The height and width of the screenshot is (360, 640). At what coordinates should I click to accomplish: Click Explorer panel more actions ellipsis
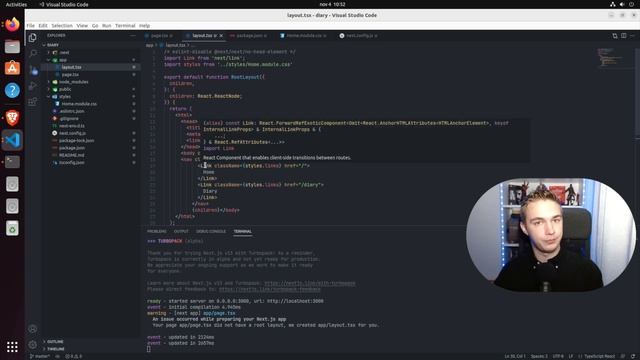click(133, 36)
